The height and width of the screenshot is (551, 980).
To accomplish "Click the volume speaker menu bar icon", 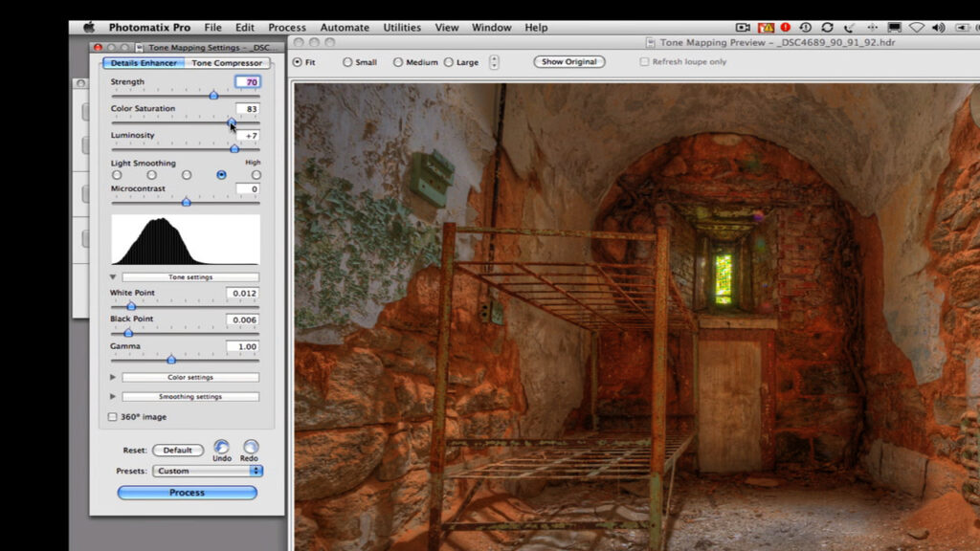I will click(940, 28).
